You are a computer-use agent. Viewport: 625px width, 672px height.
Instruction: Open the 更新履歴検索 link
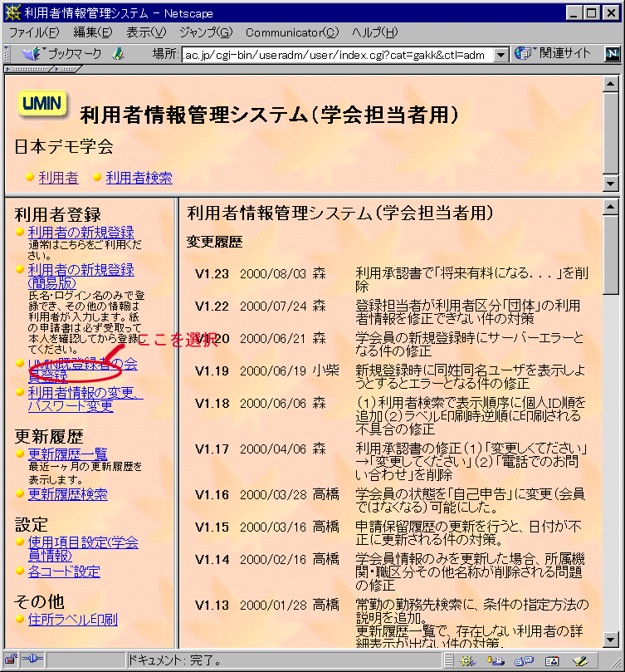pos(67,494)
